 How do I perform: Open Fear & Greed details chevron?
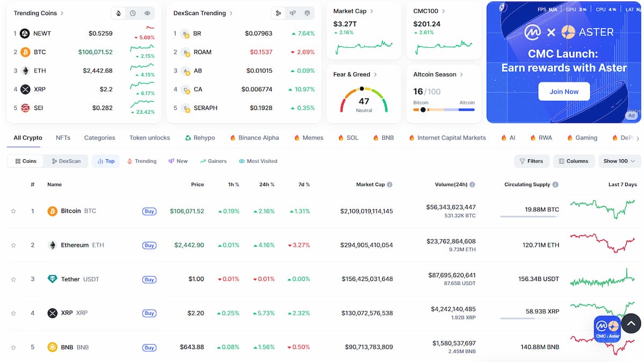coord(376,75)
